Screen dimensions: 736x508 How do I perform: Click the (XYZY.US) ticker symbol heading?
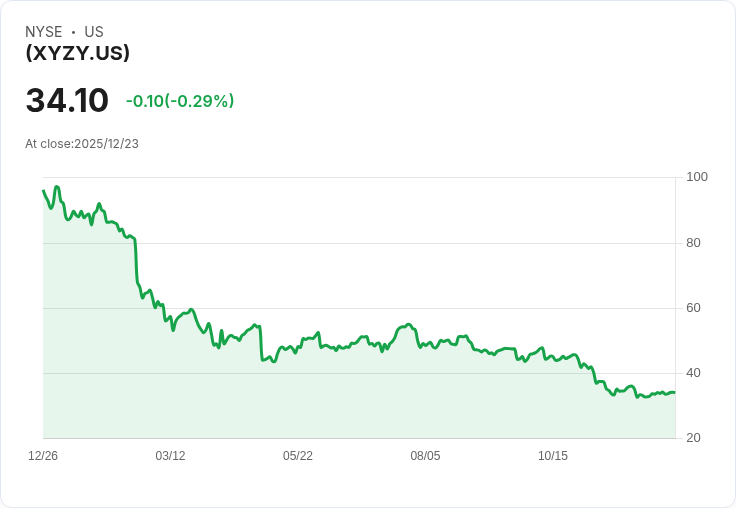pos(77,53)
